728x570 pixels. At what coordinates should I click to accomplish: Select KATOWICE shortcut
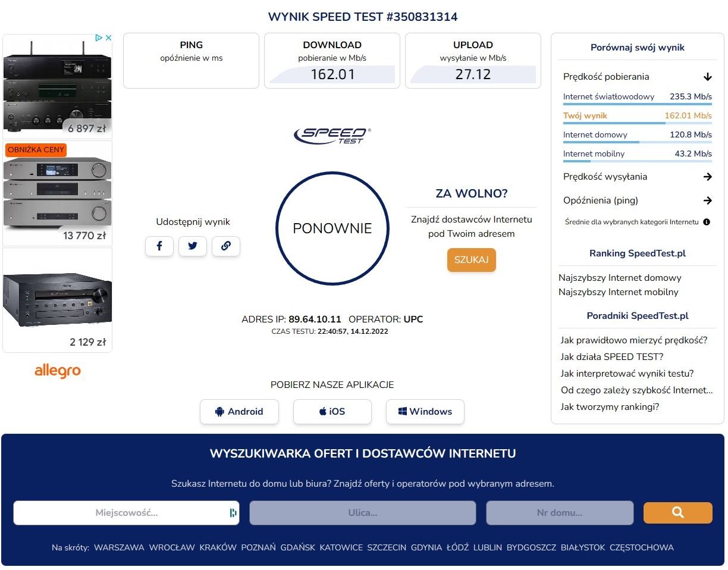pos(341,547)
